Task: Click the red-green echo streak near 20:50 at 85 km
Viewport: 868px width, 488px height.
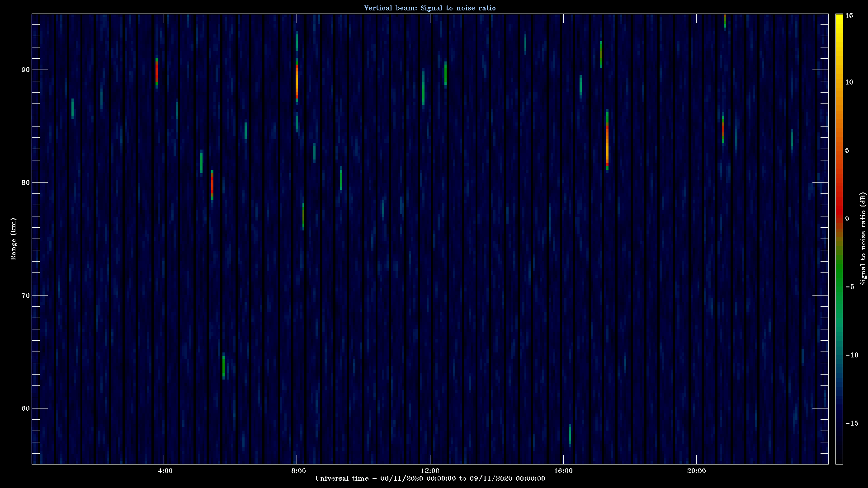Action: tap(723, 129)
